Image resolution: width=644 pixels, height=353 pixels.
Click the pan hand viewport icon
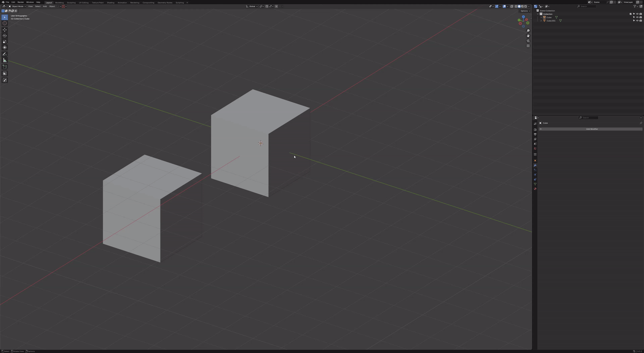click(x=528, y=36)
